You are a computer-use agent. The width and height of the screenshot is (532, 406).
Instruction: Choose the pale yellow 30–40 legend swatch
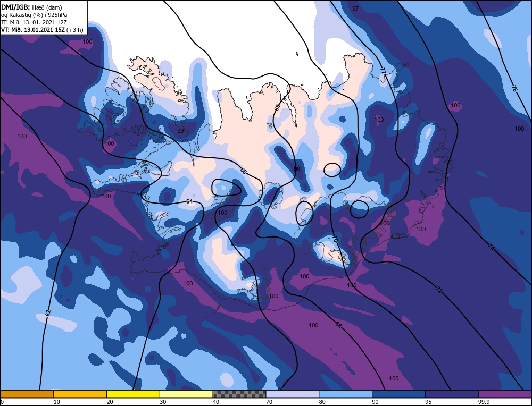(x=186, y=394)
